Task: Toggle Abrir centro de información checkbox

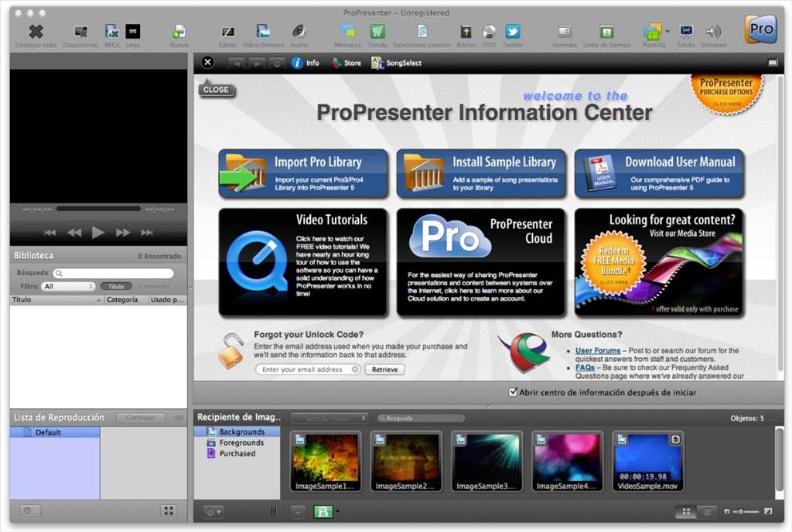Action: click(x=514, y=392)
